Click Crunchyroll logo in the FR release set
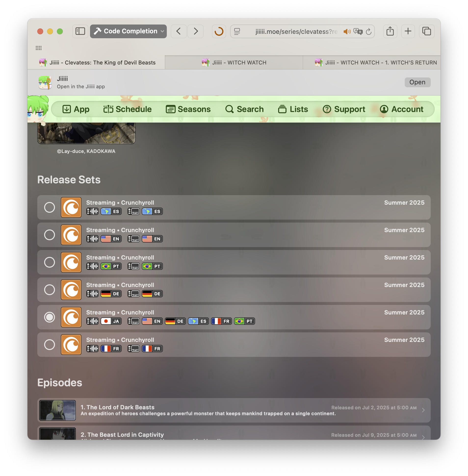The width and height of the screenshot is (468, 476). [71, 345]
